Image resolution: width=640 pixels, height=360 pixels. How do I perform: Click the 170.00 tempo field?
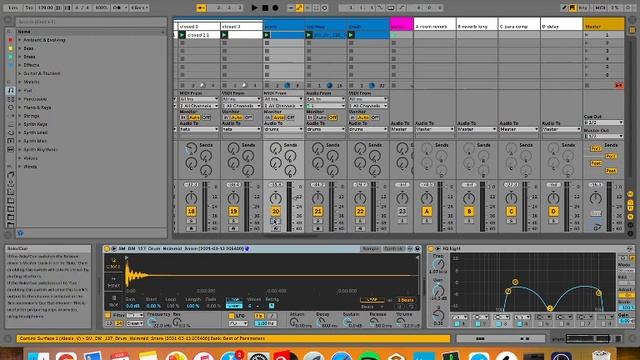click(x=44, y=7)
